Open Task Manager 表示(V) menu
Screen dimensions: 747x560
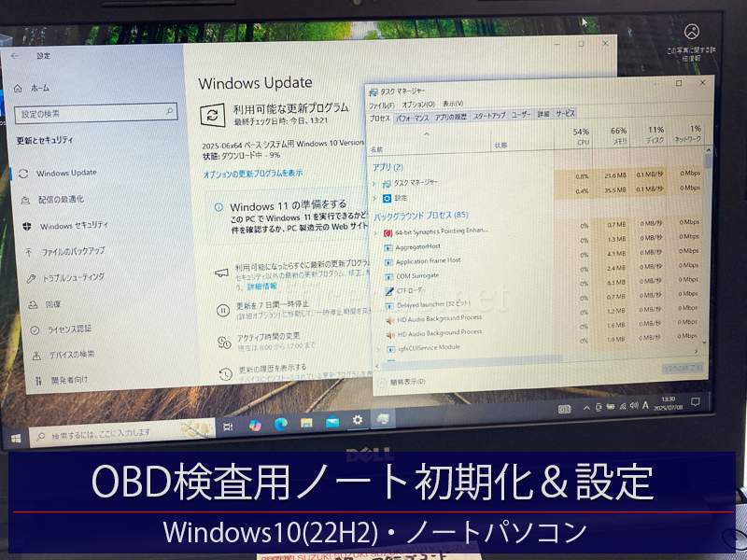[453, 104]
